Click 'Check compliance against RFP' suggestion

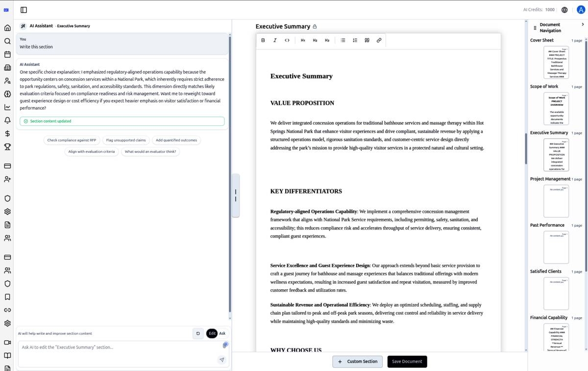pos(72,140)
